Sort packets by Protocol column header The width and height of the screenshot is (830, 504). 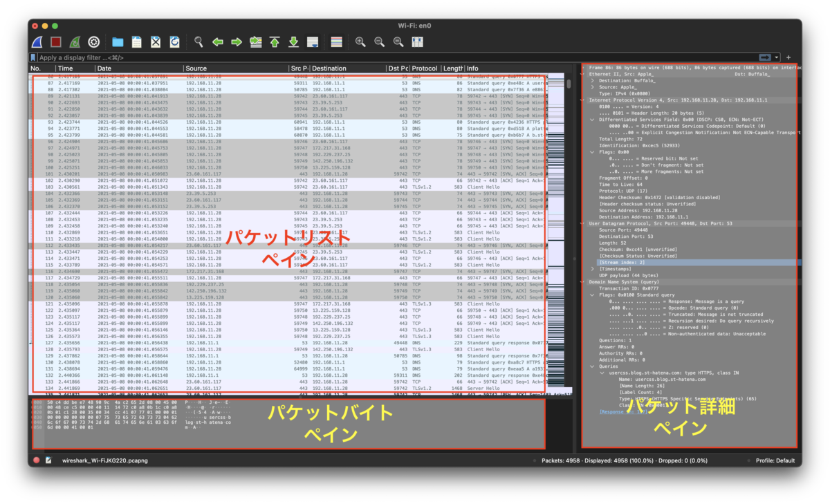pyautogui.click(x=425, y=68)
